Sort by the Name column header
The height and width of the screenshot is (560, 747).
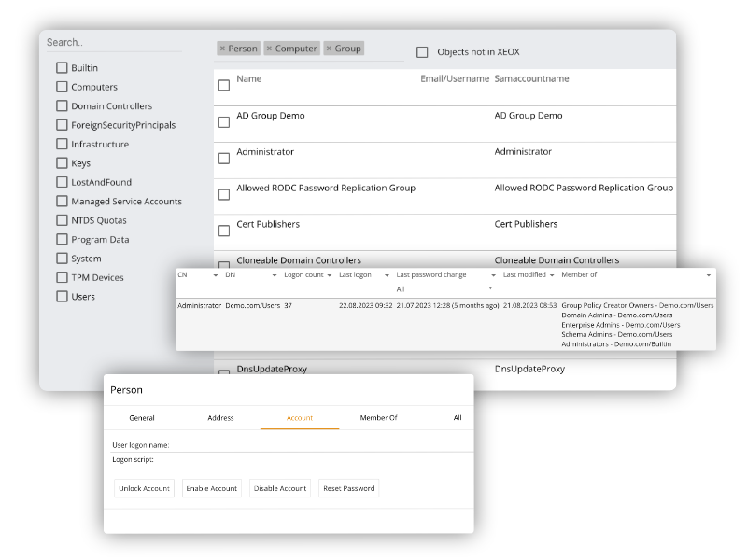point(248,78)
